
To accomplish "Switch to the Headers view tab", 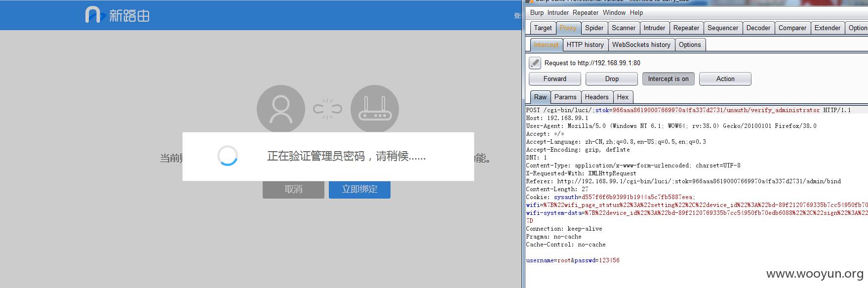I will (597, 97).
